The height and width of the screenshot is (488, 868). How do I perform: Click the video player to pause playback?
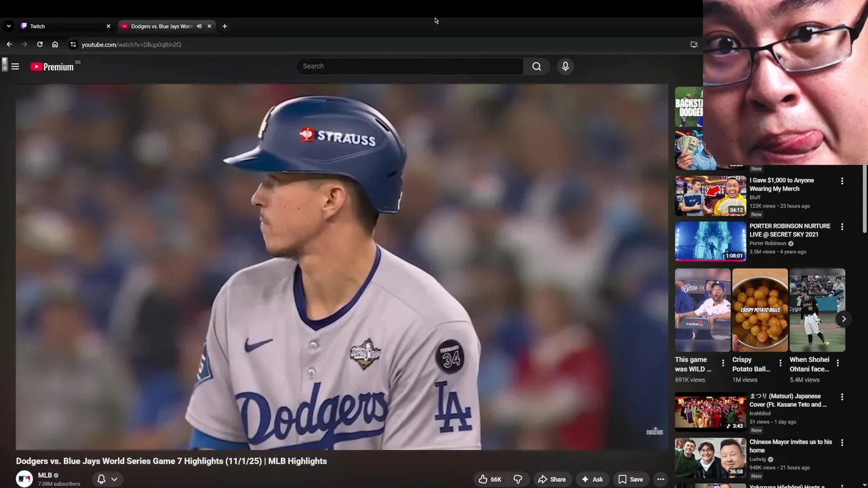tap(342, 266)
